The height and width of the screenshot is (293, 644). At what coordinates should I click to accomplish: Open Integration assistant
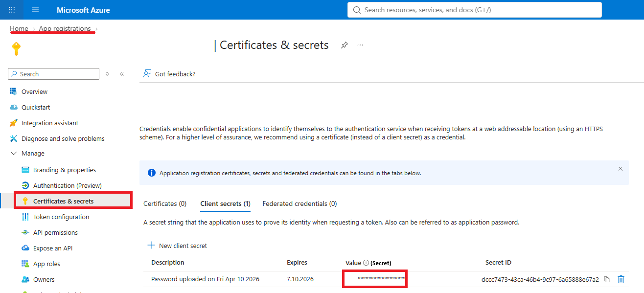50,123
